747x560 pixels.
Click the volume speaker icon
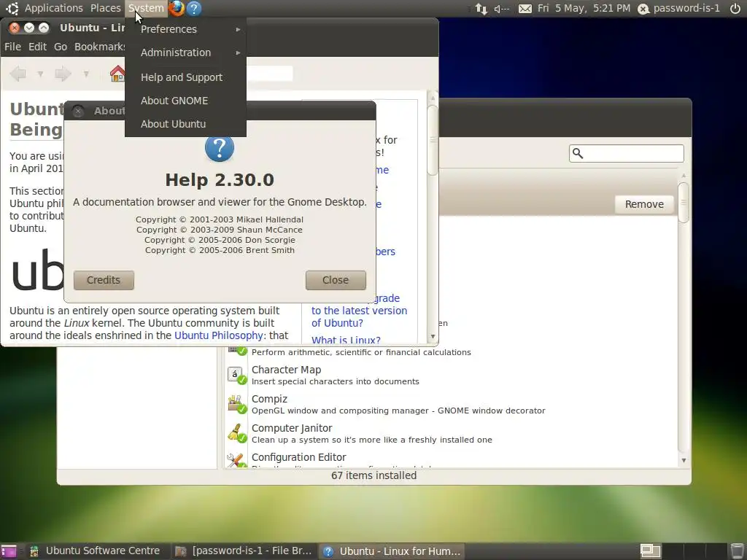[x=502, y=9]
